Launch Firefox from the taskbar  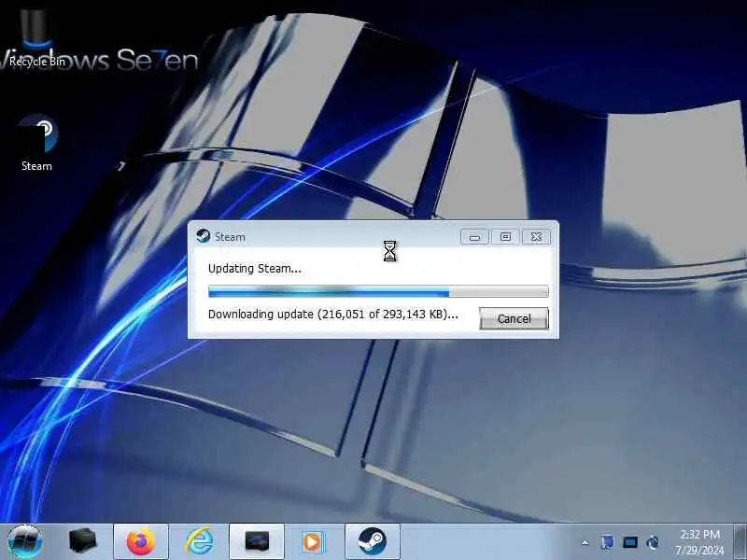(141, 541)
